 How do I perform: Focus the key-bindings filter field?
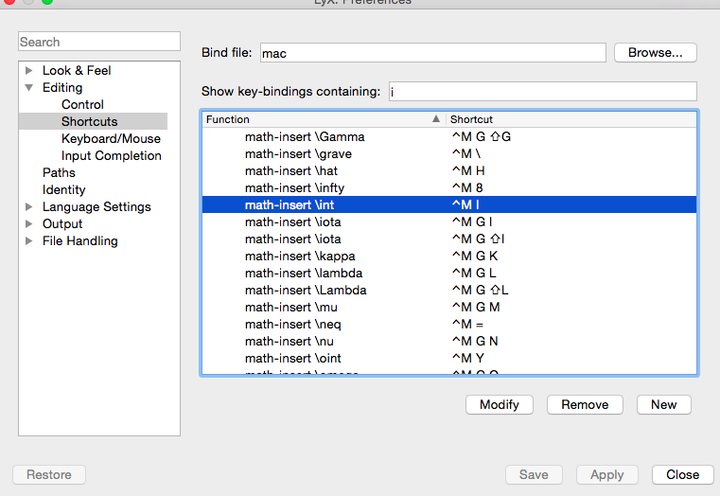pyautogui.click(x=541, y=91)
